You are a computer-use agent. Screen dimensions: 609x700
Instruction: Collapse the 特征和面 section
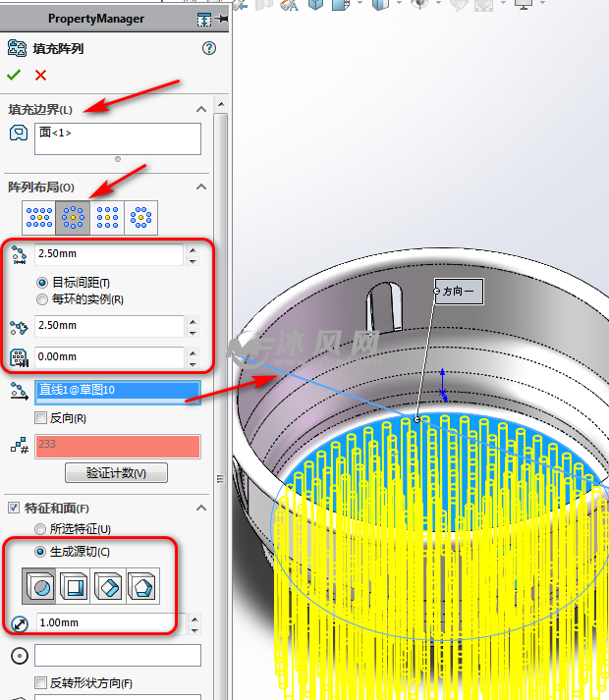(201, 508)
